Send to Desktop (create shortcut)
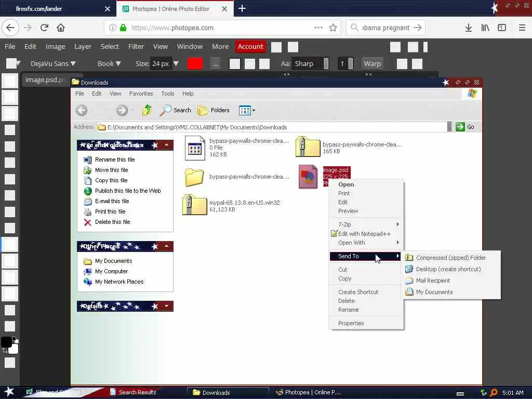This screenshot has width=532, height=399. point(450,269)
